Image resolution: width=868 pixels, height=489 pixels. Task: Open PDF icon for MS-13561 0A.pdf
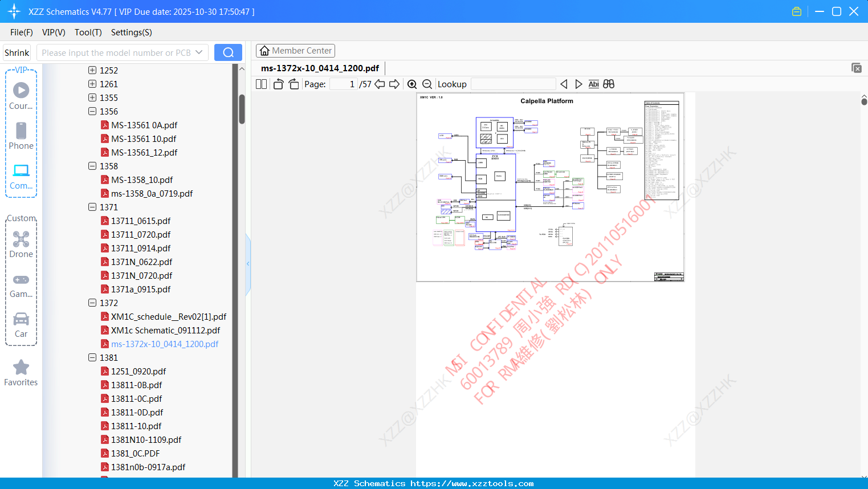105,125
